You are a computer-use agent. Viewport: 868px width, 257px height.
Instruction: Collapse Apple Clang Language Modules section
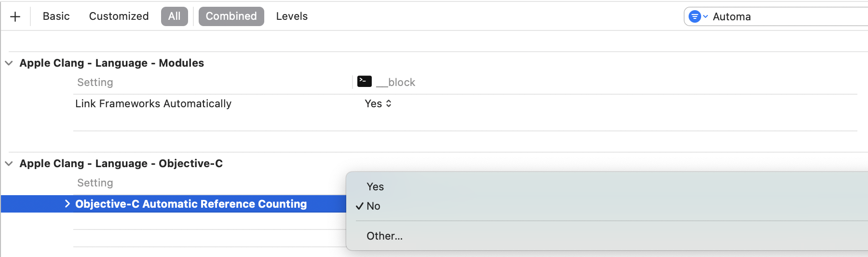9,63
